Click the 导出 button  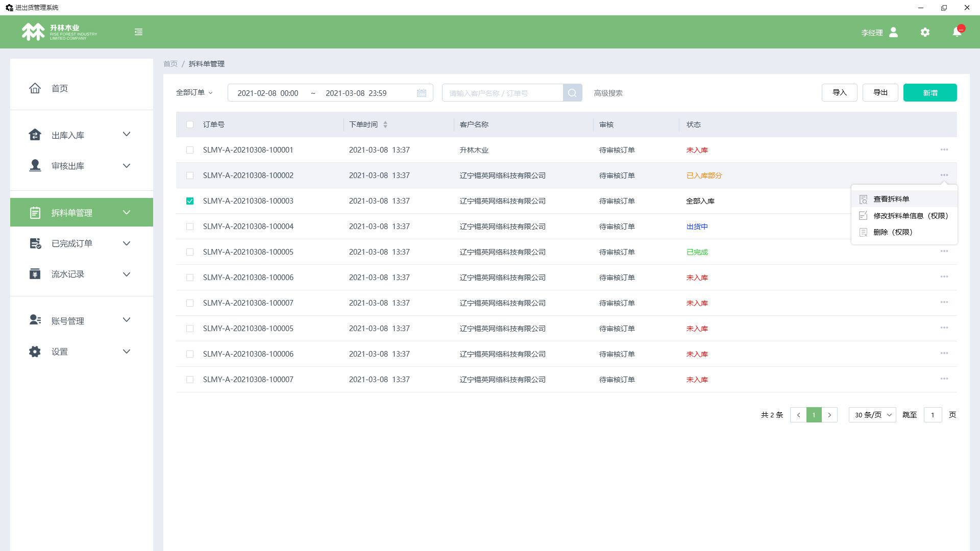[880, 92]
